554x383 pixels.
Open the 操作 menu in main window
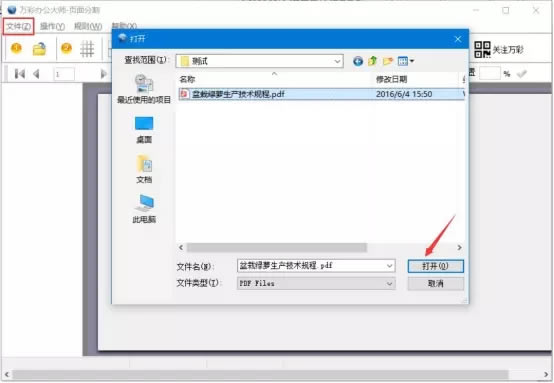52,26
